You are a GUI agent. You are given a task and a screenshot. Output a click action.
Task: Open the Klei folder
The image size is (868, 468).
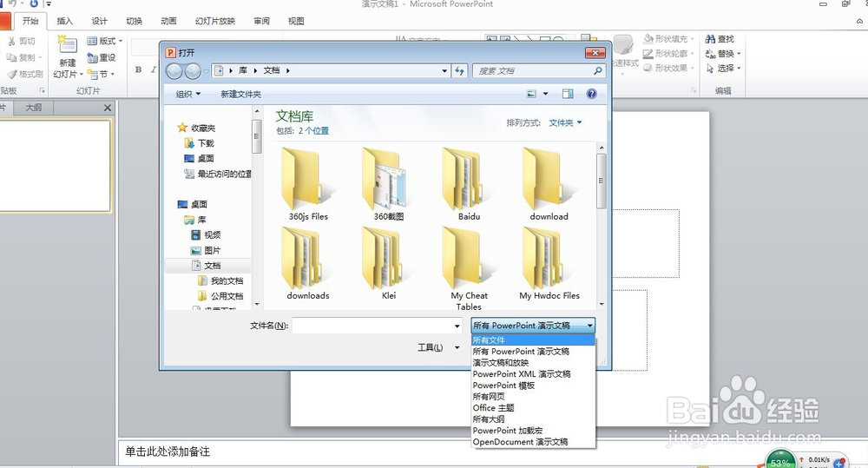(389, 264)
